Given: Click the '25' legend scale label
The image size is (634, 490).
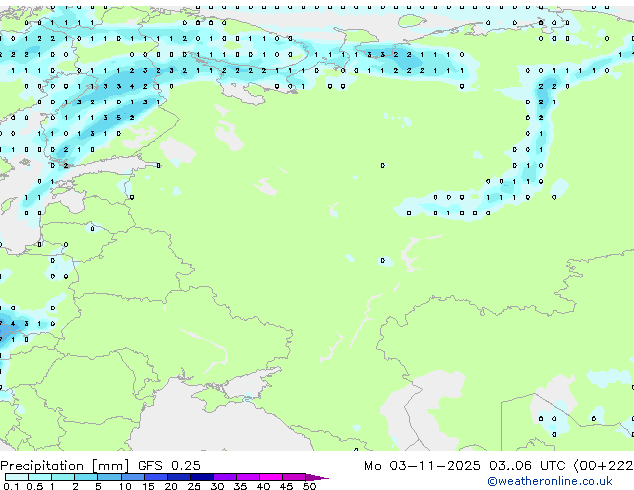Looking at the screenshot, I should (194, 486).
